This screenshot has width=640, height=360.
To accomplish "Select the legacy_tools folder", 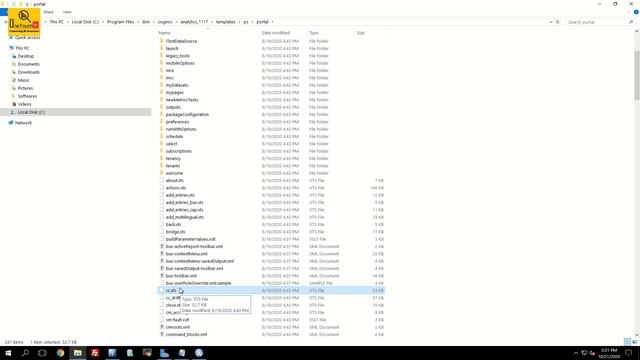I will pyautogui.click(x=178, y=56).
